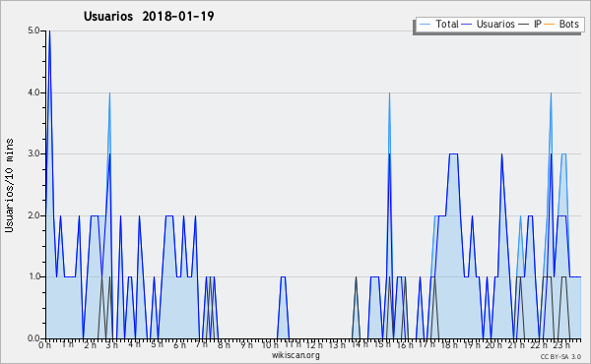This screenshot has height=364, width=591.
Task: Click the dark blue Usuarios legend line
Action: (467, 24)
